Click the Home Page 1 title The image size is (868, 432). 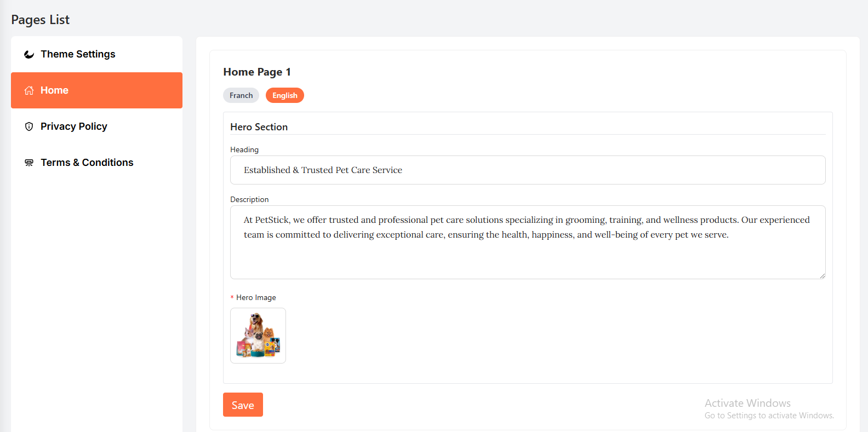tap(257, 72)
